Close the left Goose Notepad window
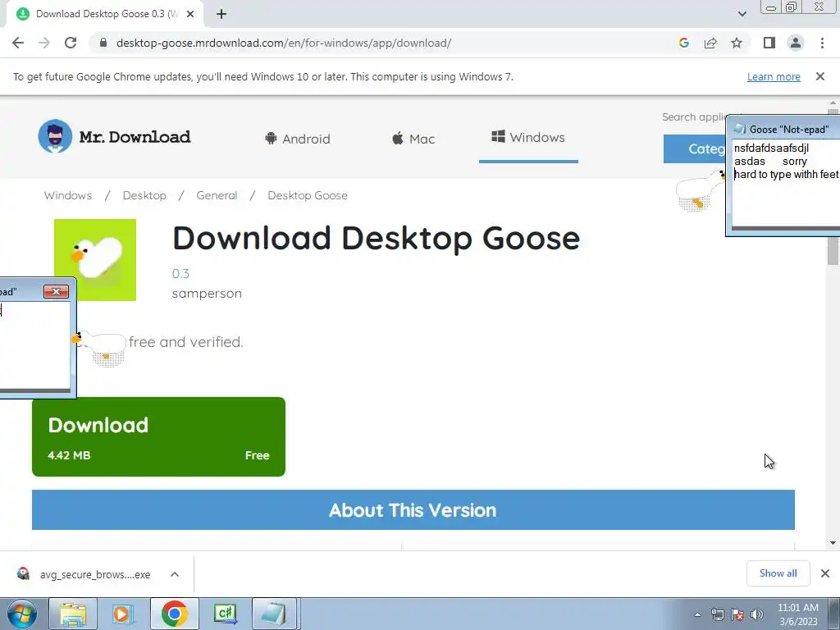Viewport: 840px width, 630px height. click(x=57, y=291)
